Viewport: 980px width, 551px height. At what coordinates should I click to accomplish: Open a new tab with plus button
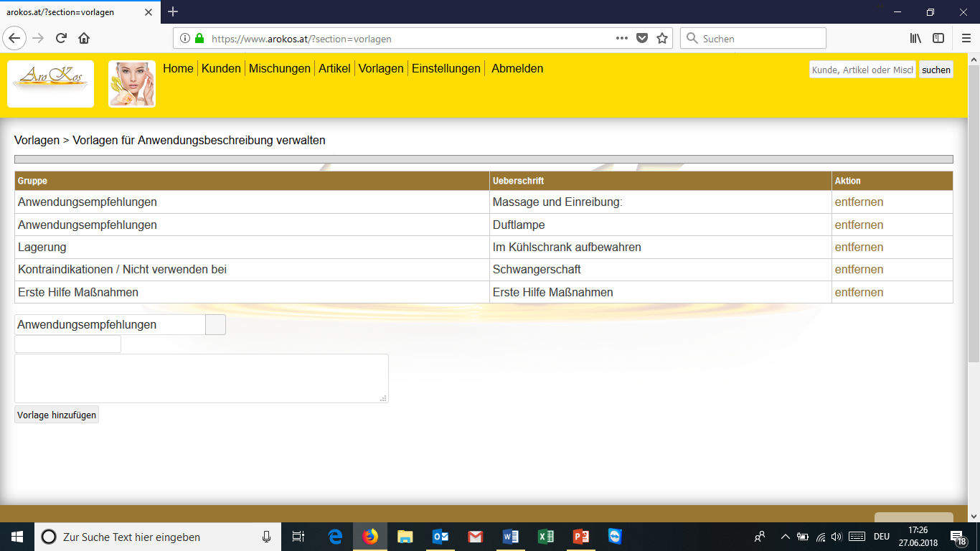[x=173, y=11]
